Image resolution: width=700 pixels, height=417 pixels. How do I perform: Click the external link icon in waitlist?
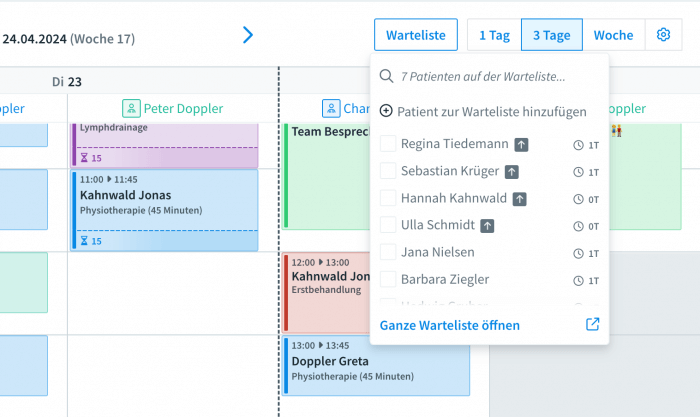592,325
